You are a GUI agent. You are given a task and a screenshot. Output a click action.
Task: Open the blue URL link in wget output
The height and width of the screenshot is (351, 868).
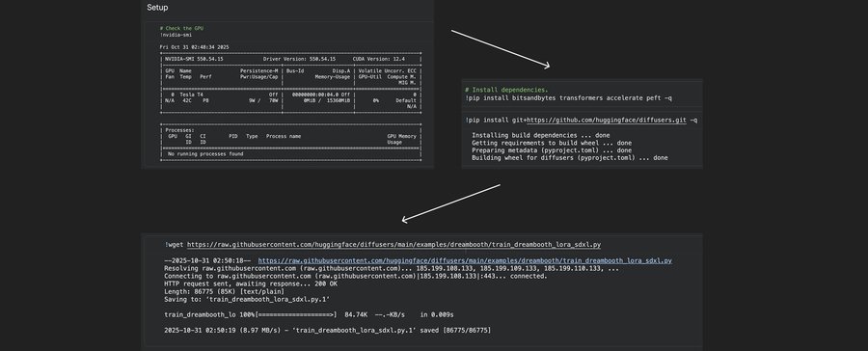pyautogui.click(x=465, y=260)
